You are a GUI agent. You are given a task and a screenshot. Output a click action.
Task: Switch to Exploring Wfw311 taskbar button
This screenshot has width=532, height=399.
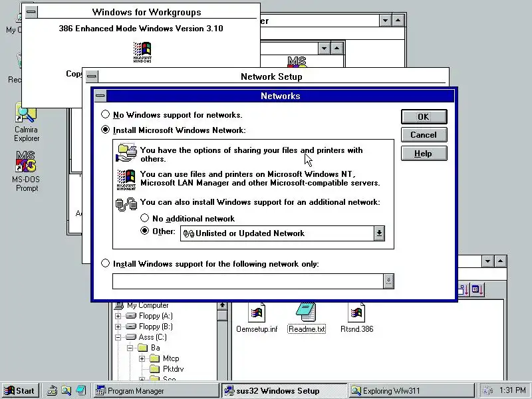pos(412,391)
